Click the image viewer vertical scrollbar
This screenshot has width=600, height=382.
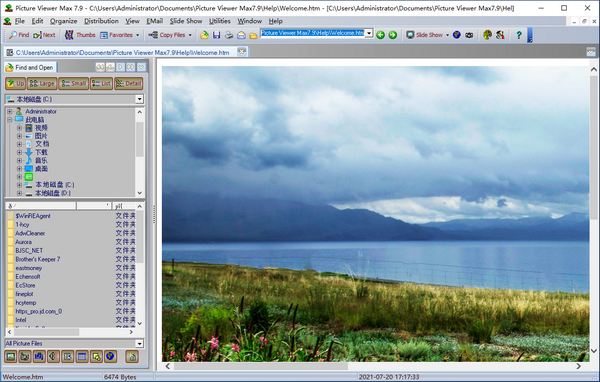point(593,210)
